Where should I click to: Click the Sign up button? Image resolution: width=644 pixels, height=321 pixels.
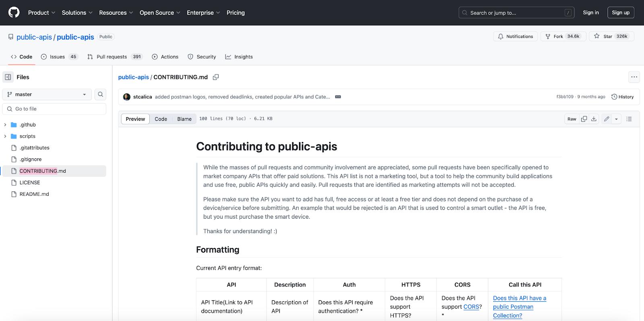tap(620, 12)
